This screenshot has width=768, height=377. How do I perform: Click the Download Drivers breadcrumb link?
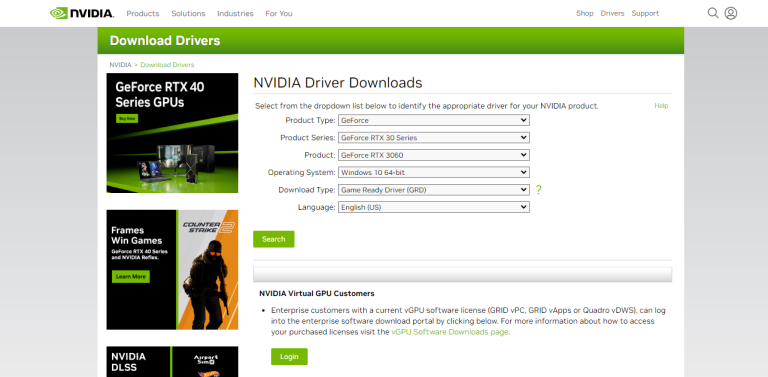point(167,65)
